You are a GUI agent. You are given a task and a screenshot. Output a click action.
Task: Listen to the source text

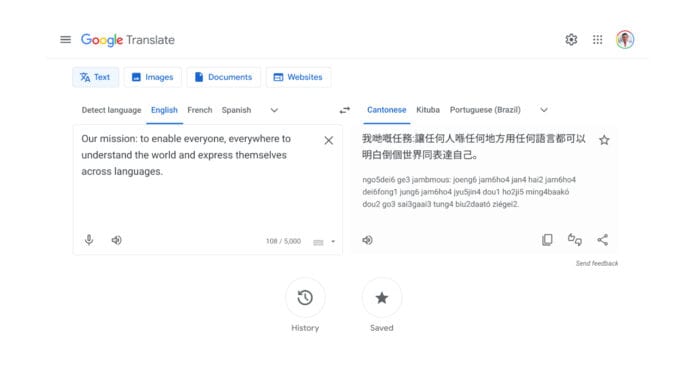(116, 240)
